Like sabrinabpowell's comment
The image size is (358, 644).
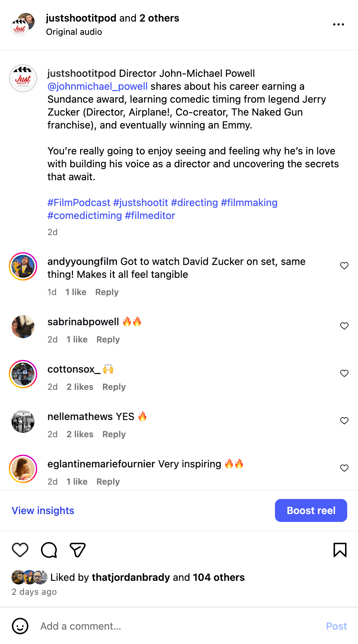344,326
